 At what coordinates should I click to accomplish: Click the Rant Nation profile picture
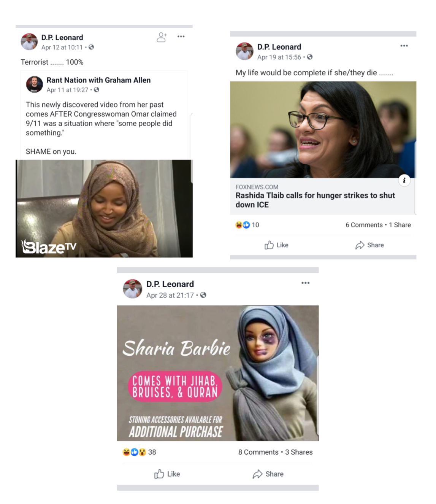point(34,84)
